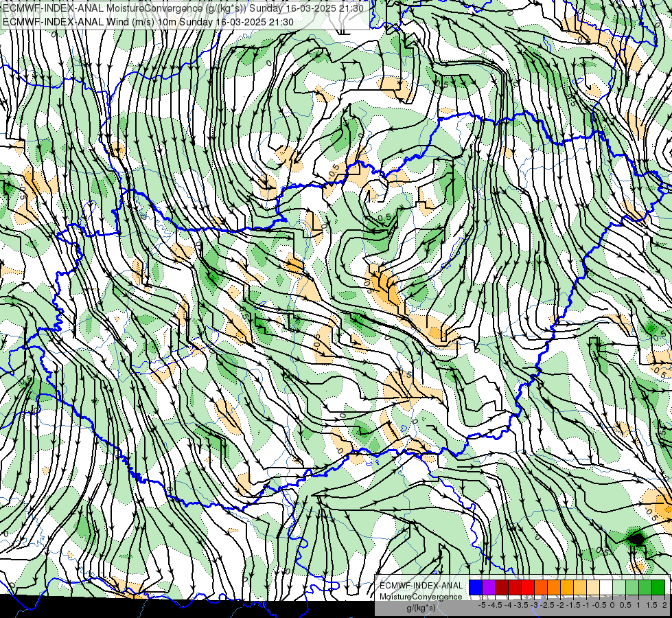Image resolution: width=672 pixels, height=618 pixels.
Task: Click the black convergence maximum spot on map
Action: (636, 538)
